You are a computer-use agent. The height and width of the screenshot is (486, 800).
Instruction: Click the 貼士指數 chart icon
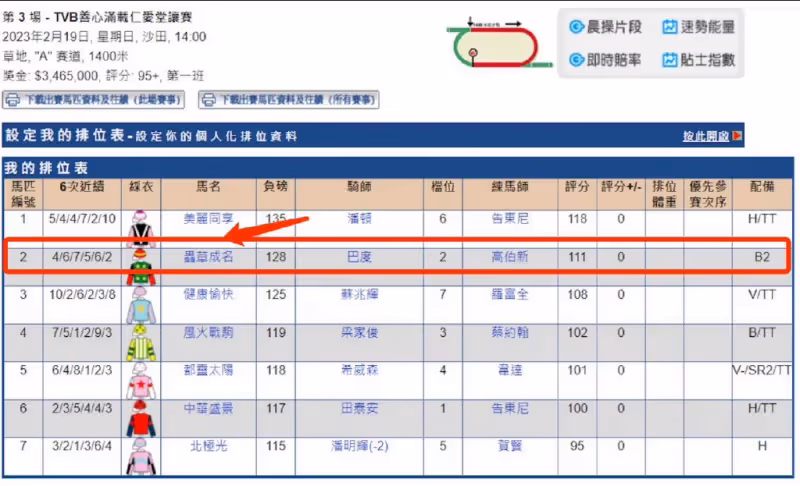point(669,60)
